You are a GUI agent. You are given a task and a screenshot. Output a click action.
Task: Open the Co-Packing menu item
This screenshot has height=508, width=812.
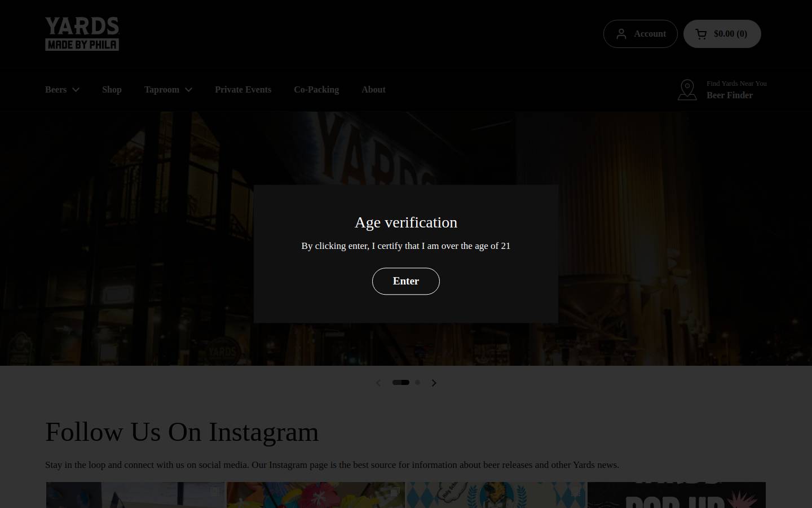tap(316, 90)
